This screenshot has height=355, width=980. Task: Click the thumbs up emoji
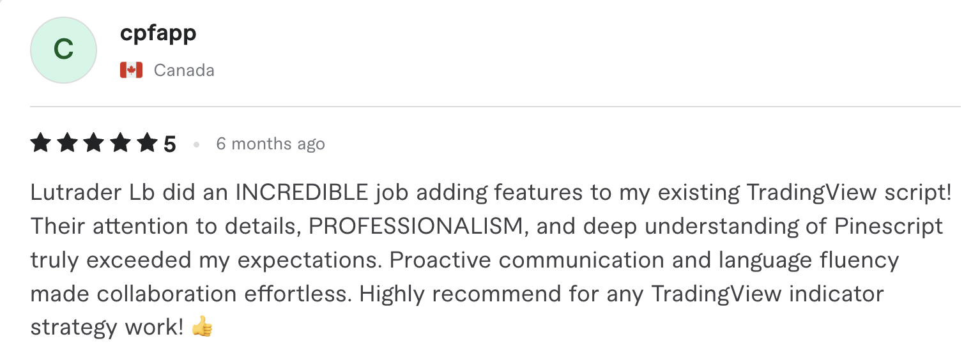tap(202, 328)
